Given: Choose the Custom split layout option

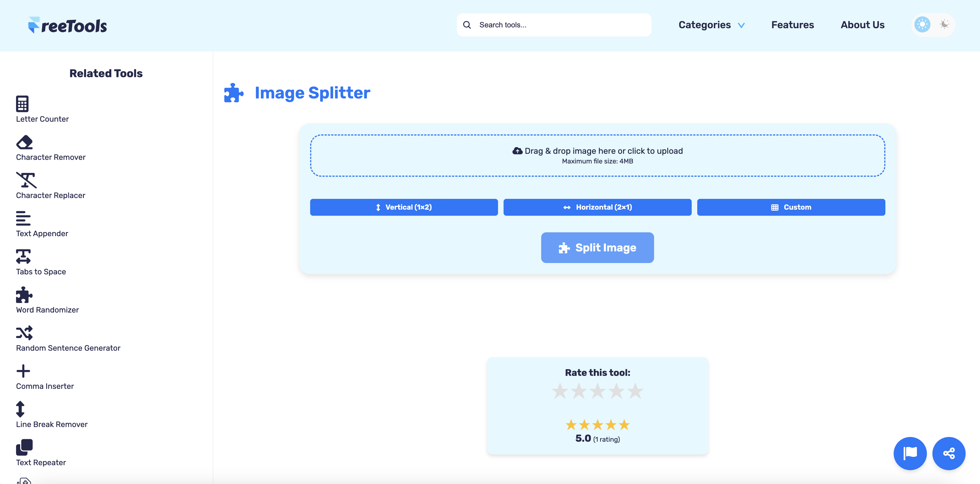Looking at the screenshot, I should coord(791,207).
